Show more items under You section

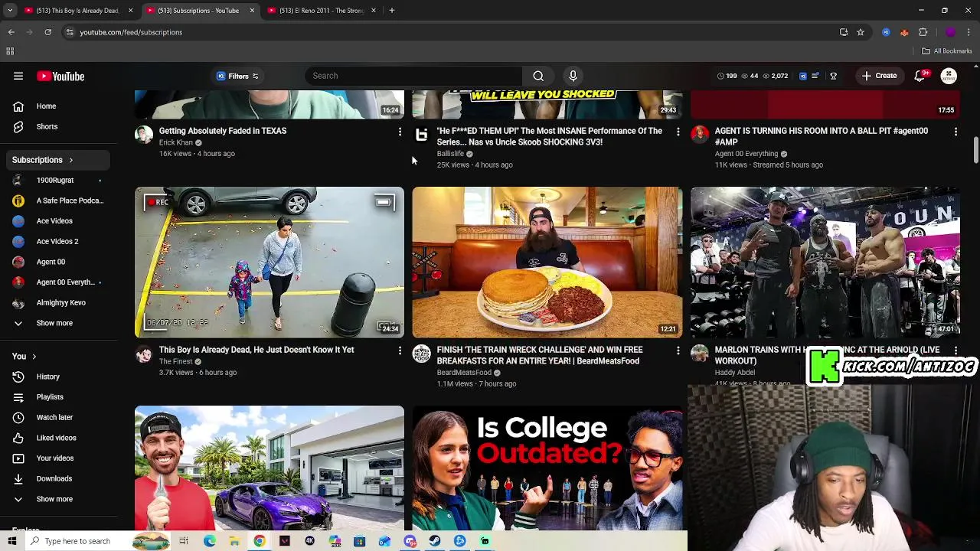click(x=57, y=499)
